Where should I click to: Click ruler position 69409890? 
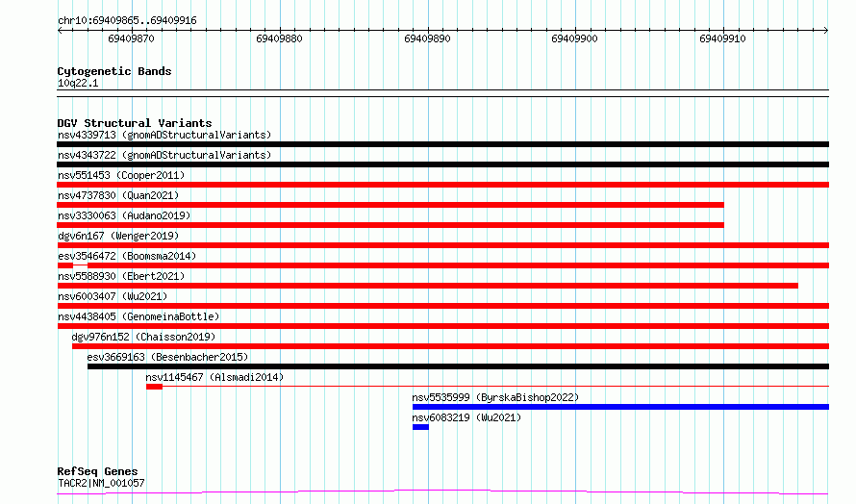point(427,38)
